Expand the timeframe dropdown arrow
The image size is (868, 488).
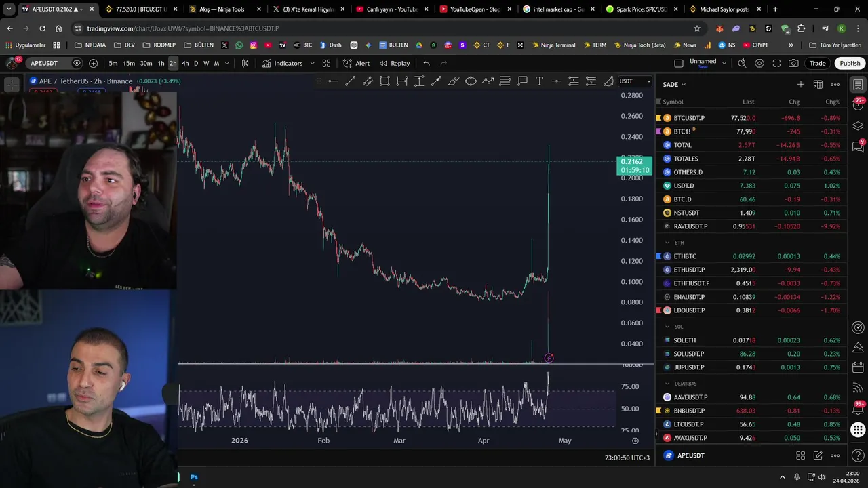[x=226, y=63]
